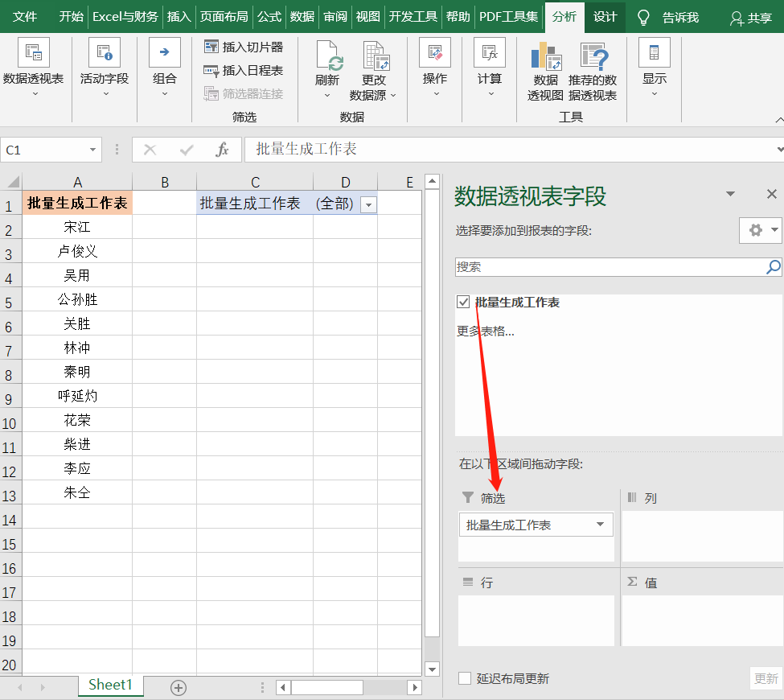Click the search magnifier in field pane
784x700 pixels.
[773, 266]
